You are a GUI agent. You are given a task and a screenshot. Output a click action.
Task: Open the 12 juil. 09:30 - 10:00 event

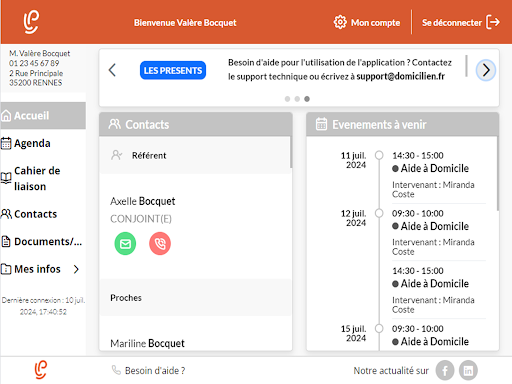tap(439, 232)
